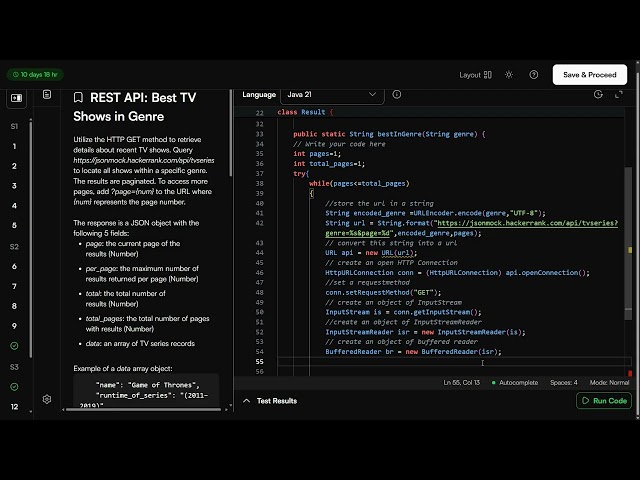The width and height of the screenshot is (640, 480).
Task: Click the 10 days 18 hr timer
Action: [x=35, y=75]
